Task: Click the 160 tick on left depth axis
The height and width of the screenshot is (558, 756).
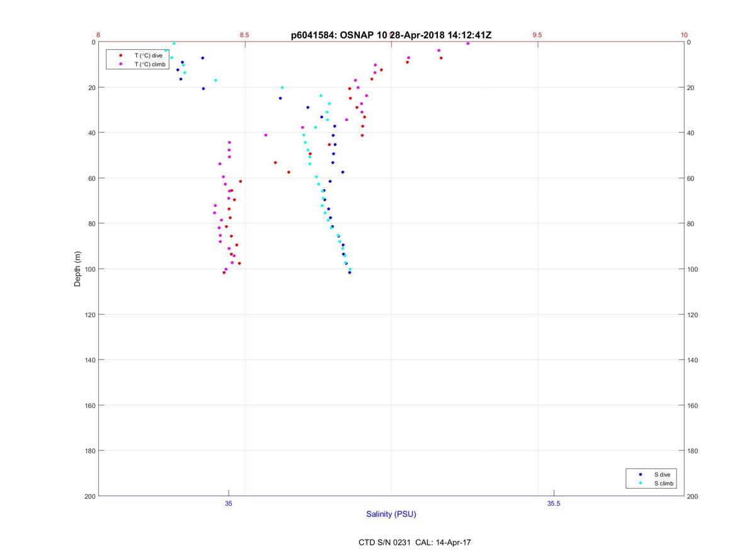Action: tap(89, 405)
